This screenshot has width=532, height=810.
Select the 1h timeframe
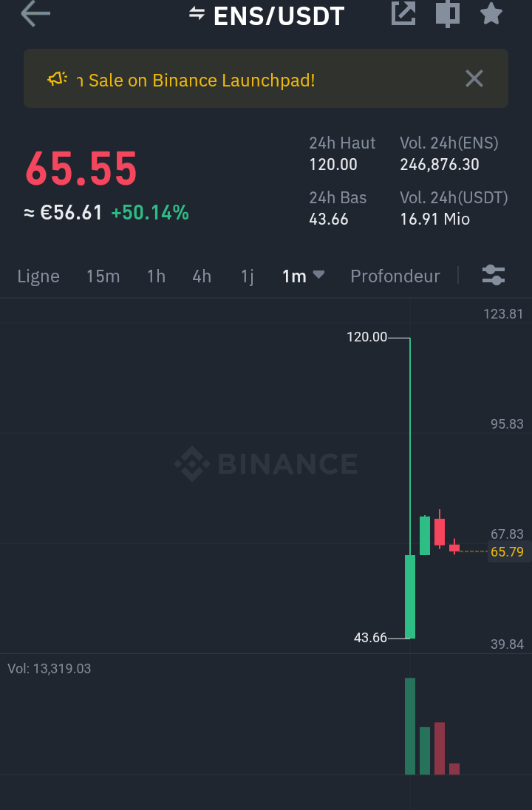tap(156, 276)
